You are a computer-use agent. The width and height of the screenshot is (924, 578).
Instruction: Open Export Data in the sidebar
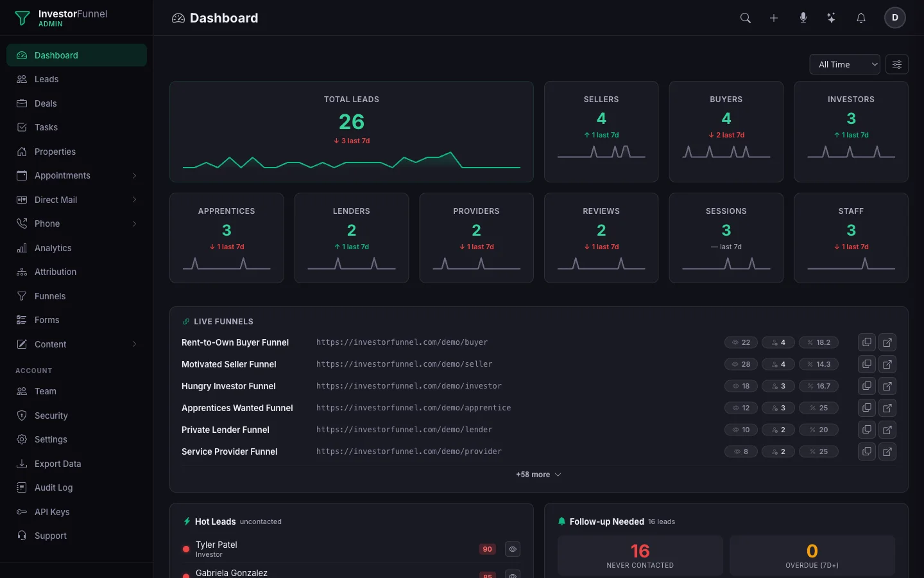click(x=76, y=464)
